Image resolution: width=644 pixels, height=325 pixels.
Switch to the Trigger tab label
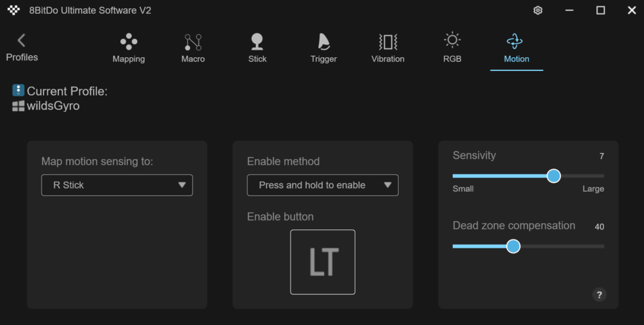point(324,59)
